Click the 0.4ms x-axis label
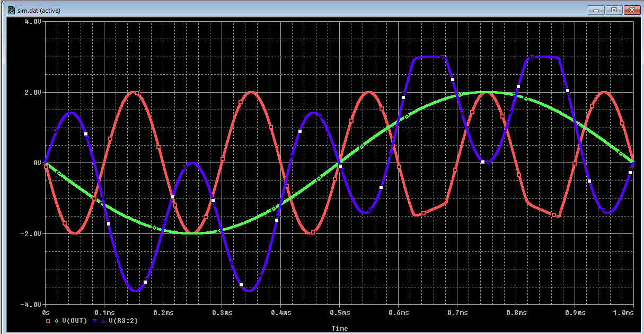Image resolution: width=644 pixels, height=334 pixels. (x=280, y=313)
